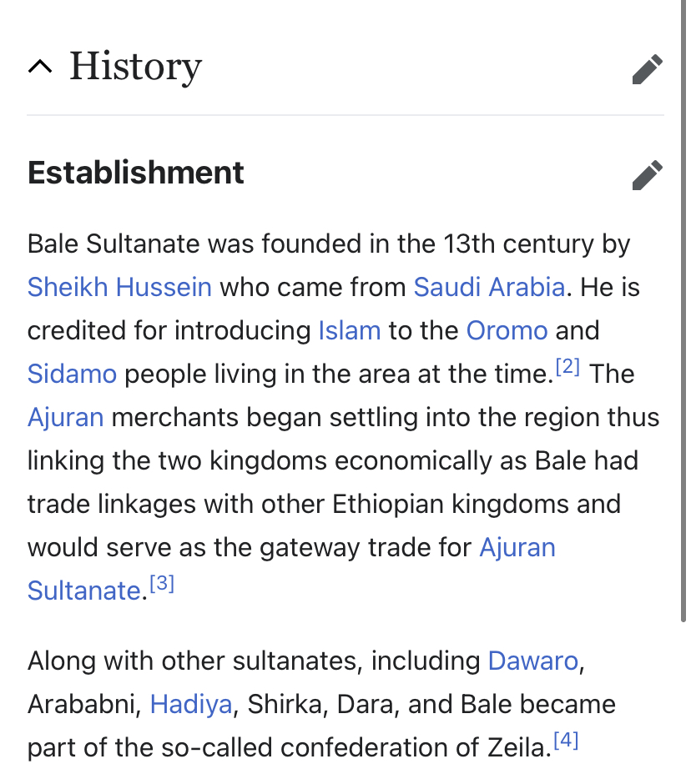
Task: Collapse the History section chevron
Action: tap(39, 67)
